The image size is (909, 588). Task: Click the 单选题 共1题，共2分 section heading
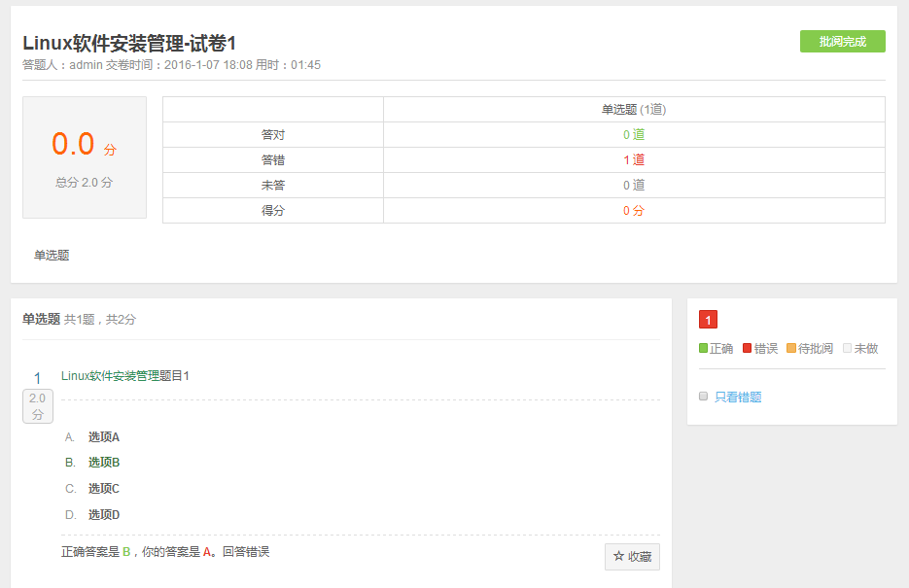[x=80, y=319]
